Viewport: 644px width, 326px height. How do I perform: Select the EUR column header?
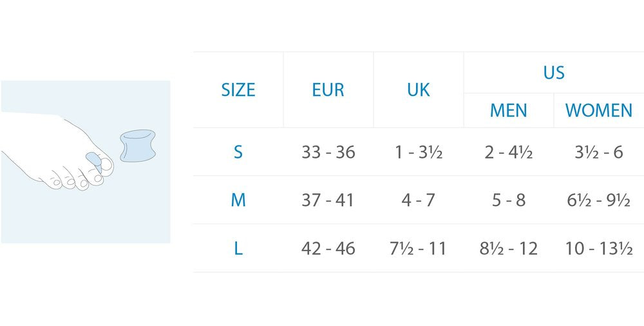(328, 90)
